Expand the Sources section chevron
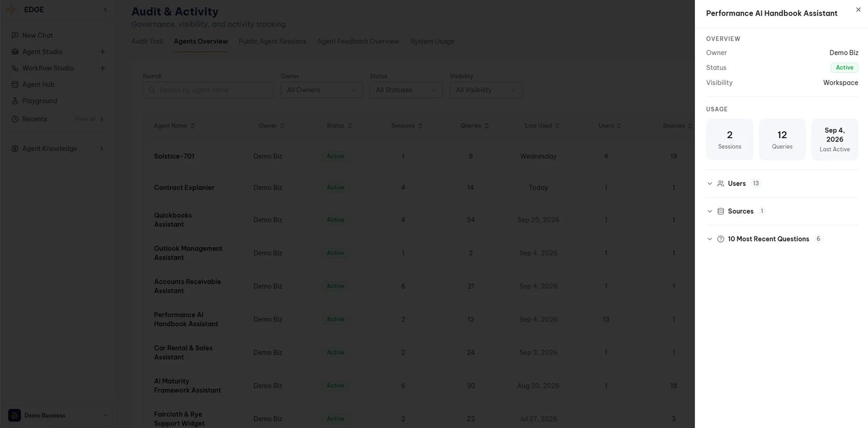Image resolution: width=868 pixels, height=428 pixels. coord(710,211)
